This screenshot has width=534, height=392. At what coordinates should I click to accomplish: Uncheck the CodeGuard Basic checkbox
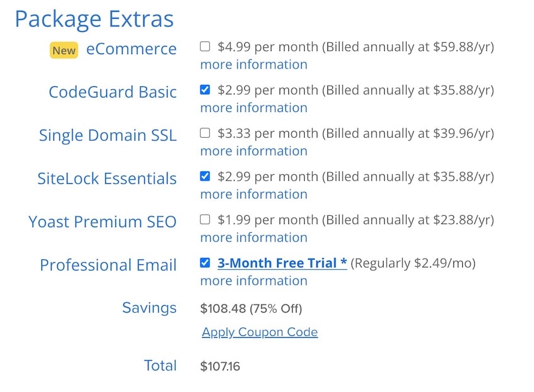click(x=205, y=90)
